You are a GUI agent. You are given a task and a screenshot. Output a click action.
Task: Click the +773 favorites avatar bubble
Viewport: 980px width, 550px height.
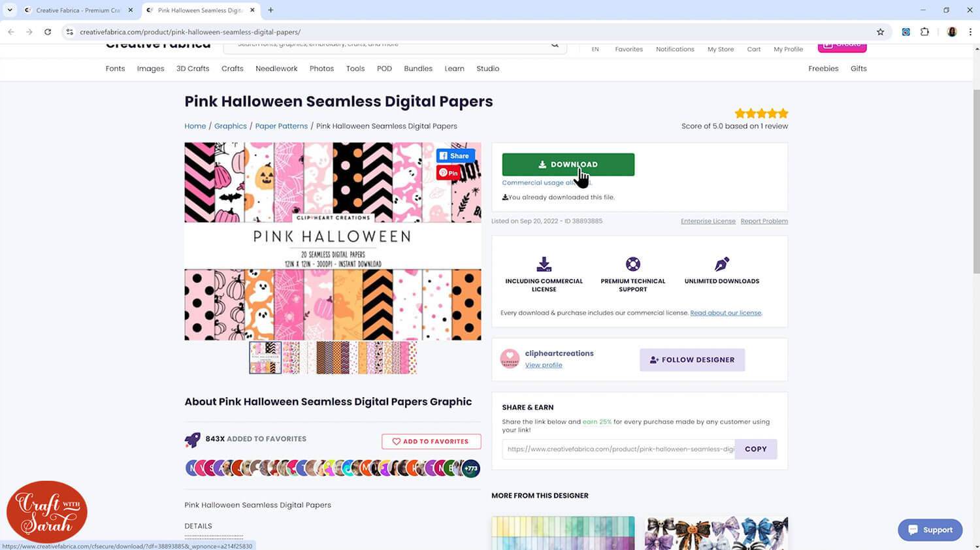tap(471, 468)
